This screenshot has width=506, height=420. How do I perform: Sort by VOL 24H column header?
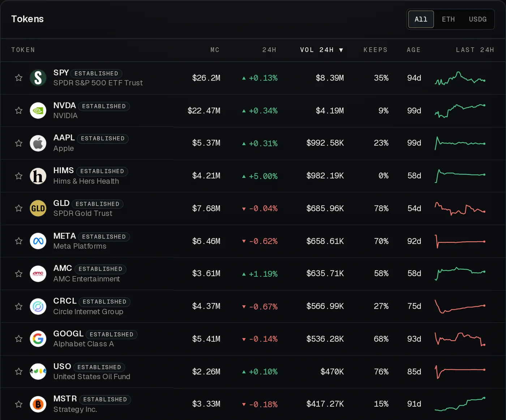(x=321, y=50)
